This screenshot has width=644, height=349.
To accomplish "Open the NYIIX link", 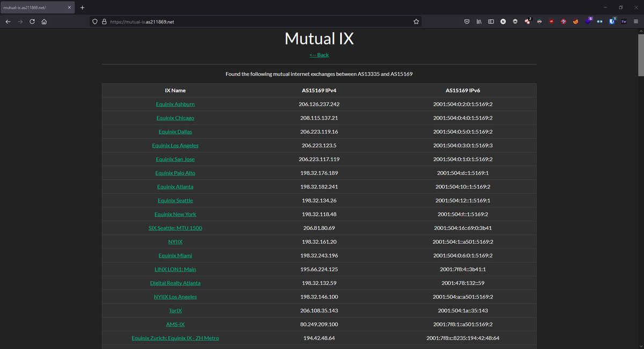I will coord(175,242).
